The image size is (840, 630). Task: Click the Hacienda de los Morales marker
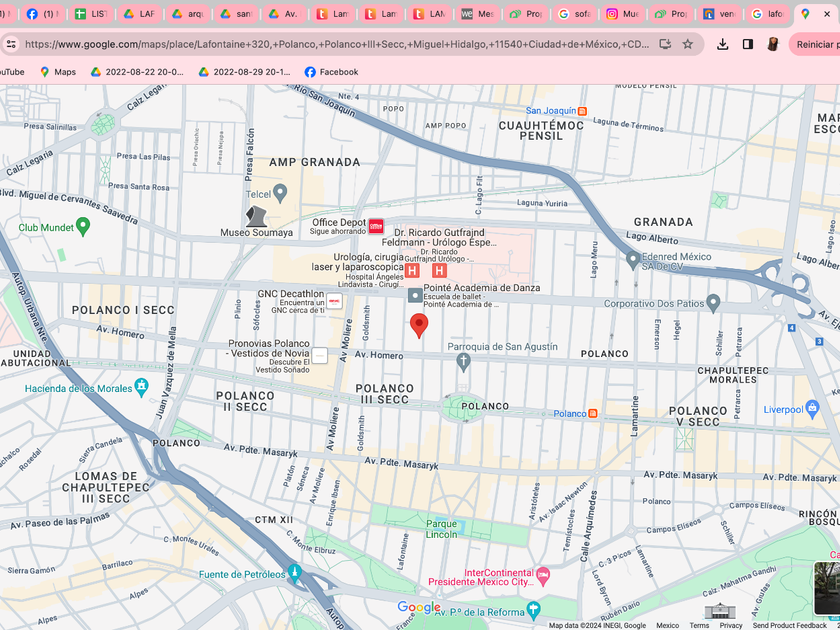click(141, 387)
